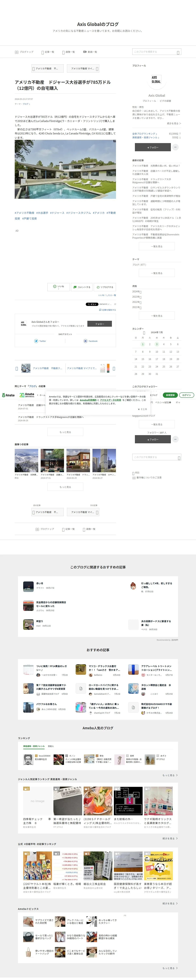Go to next article アメリカ不動産 マイ… above title
This screenshot has height=980, width=196.
[83, 68]
